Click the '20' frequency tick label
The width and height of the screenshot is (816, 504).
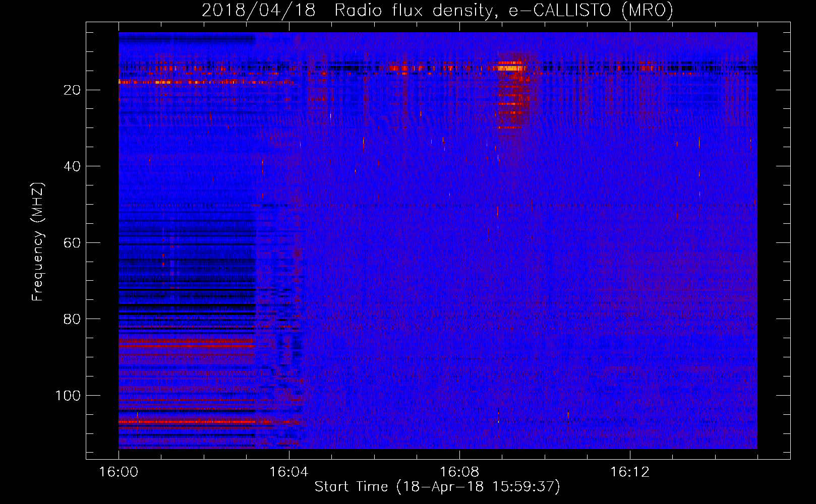pyautogui.click(x=72, y=90)
